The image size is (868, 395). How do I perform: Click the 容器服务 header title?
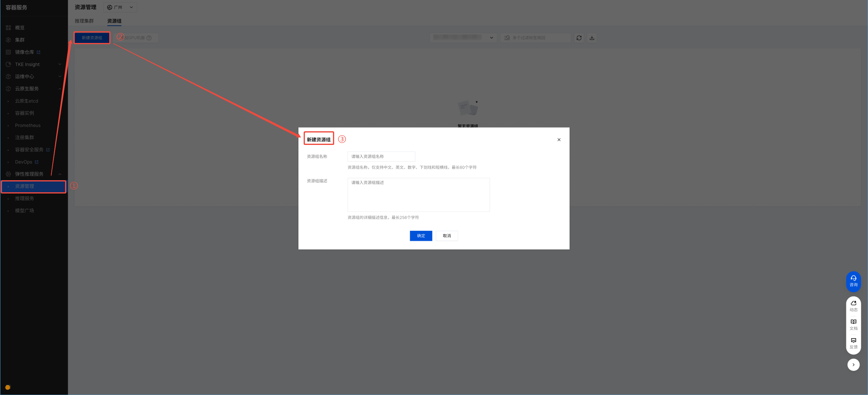16,8
